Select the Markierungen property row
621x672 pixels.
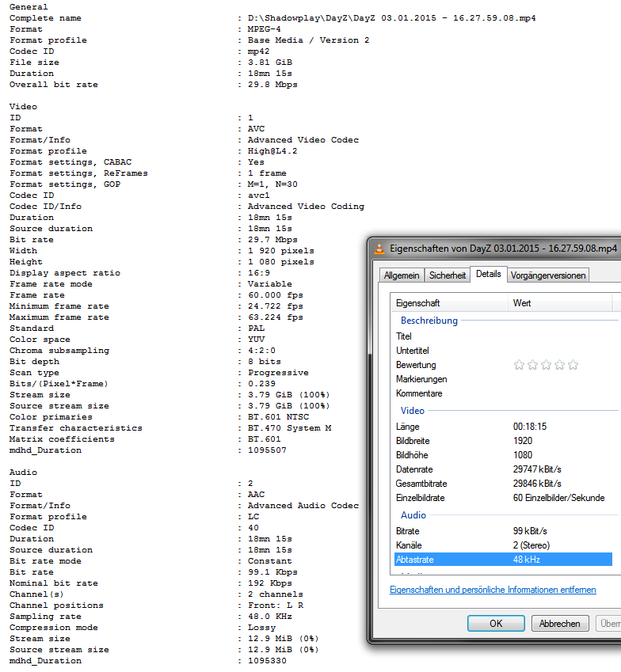tap(503, 379)
